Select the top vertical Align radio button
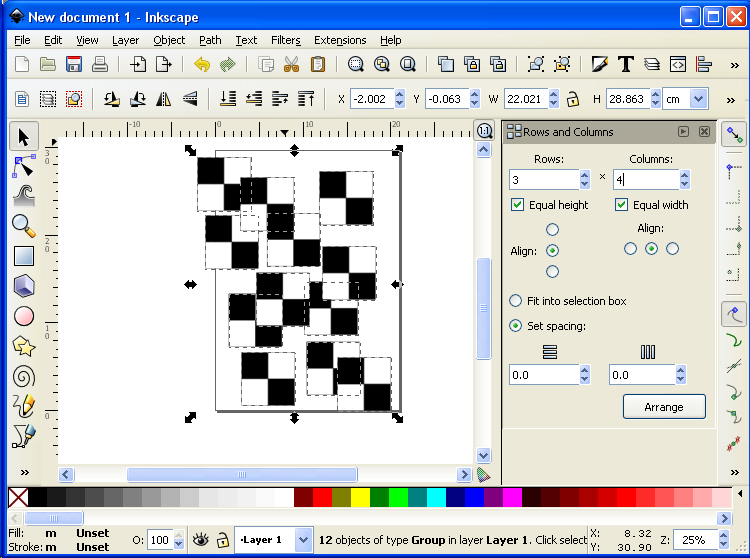 point(552,230)
